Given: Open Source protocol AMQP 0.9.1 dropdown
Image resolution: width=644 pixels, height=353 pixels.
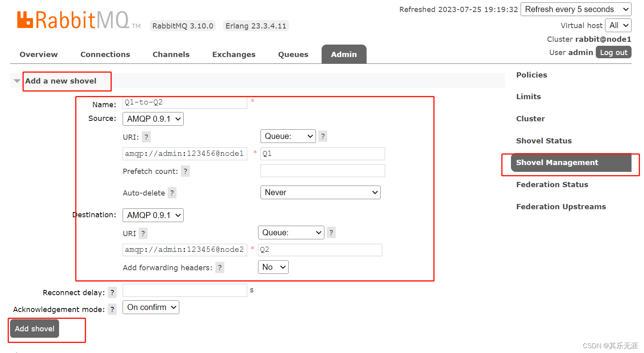Looking at the screenshot, I should pyautogui.click(x=153, y=119).
